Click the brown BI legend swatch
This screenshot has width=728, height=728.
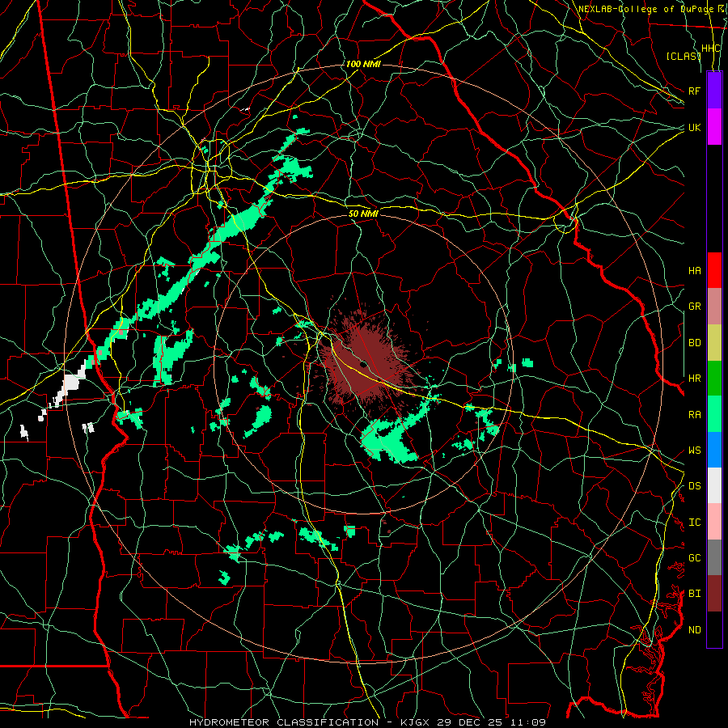pos(714,594)
